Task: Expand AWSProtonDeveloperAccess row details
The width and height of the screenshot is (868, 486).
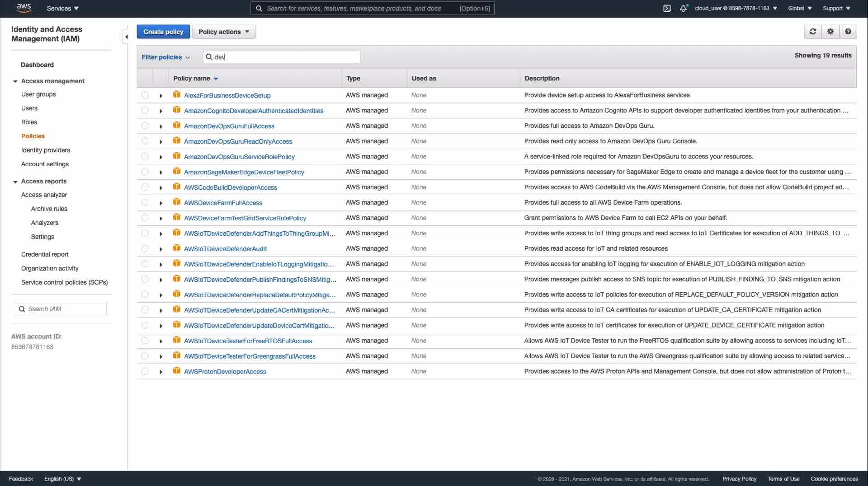Action: (x=161, y=372)
